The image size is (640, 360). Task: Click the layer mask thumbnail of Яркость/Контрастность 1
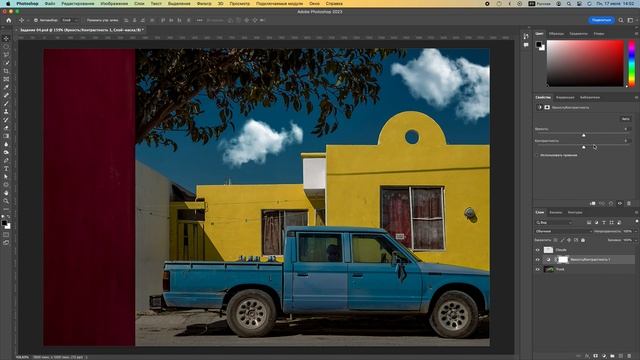click(x=563, y=260)
